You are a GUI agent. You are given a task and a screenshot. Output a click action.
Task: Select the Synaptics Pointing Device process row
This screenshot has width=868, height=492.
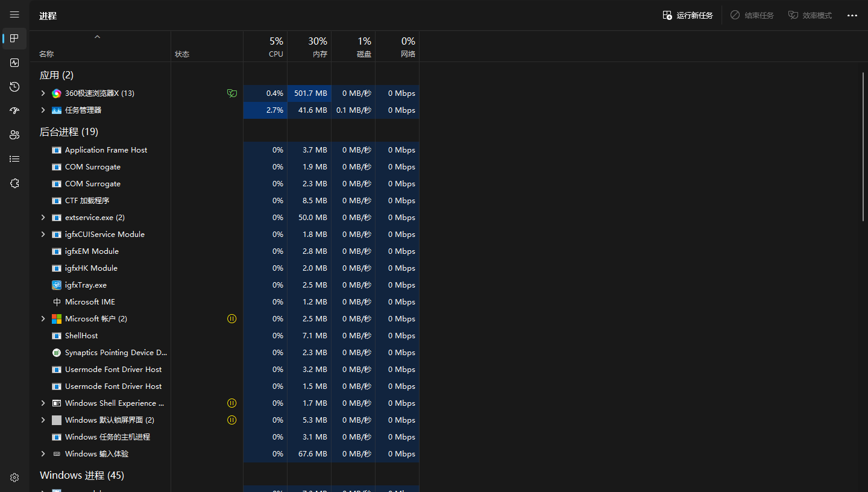pyautogui.click(x=116, y=353)
